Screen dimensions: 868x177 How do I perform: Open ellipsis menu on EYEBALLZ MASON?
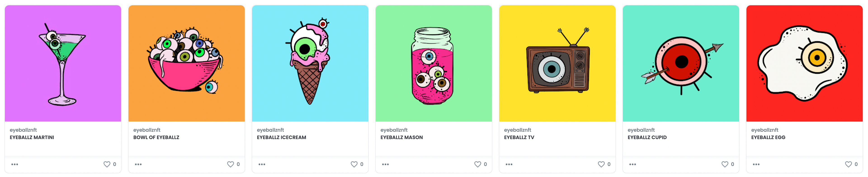(385, 165)
